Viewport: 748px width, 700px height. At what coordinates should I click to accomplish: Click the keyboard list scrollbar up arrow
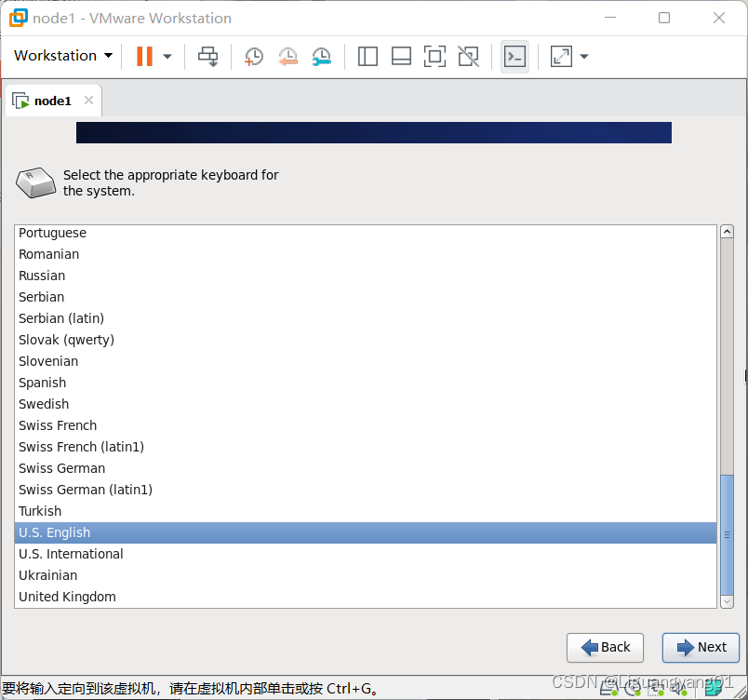(x=727, y=232)
